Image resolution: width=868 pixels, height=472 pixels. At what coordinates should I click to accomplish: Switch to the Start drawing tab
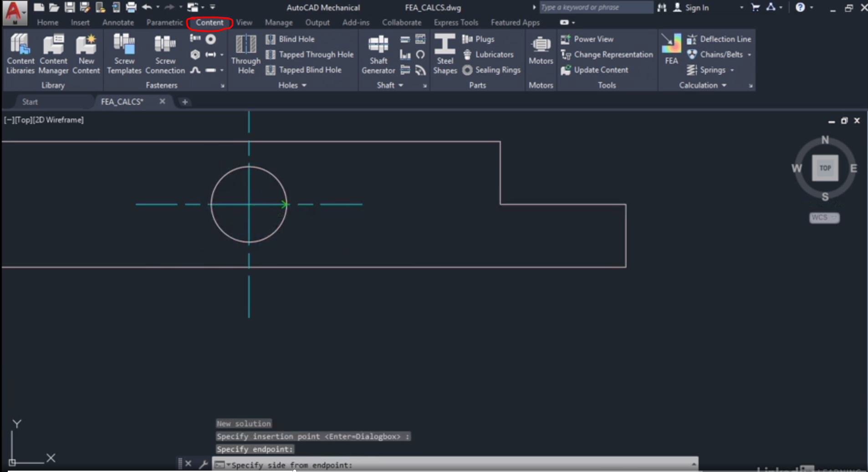pos(30,102)
